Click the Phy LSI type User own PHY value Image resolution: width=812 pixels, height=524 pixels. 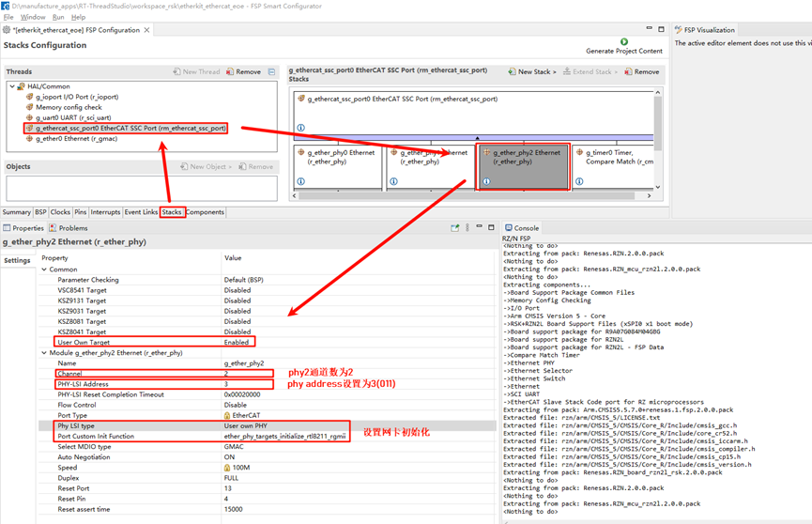(245, 425)
